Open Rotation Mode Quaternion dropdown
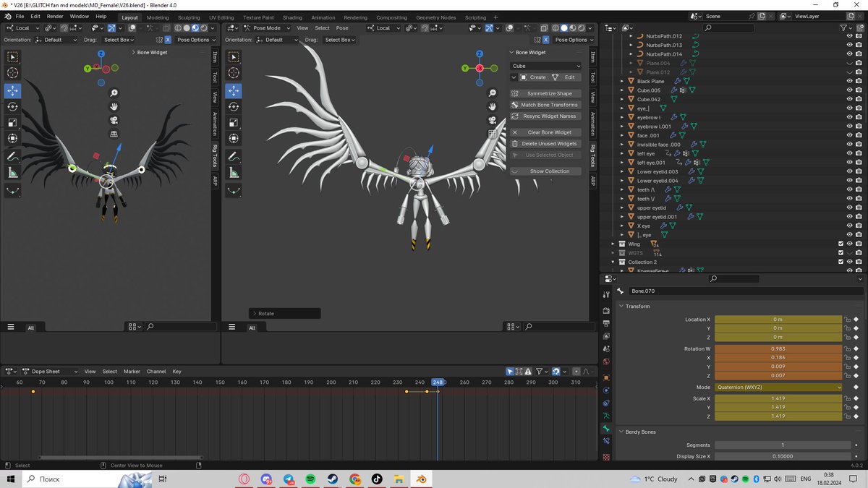Image resolution: width=868 pixels, height=488 pixels. [778, 387]
